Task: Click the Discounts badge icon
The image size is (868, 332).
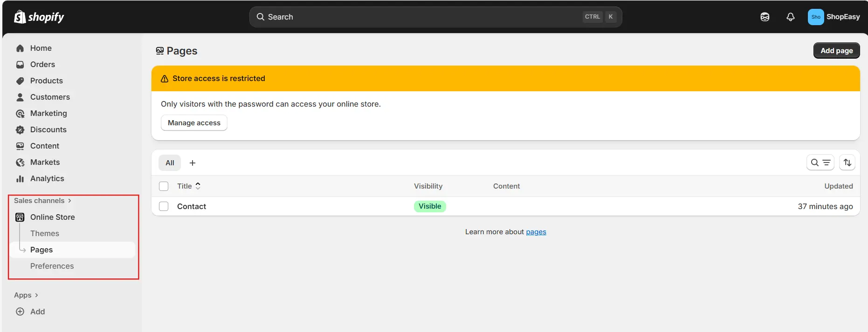Action: coord(20,130)
